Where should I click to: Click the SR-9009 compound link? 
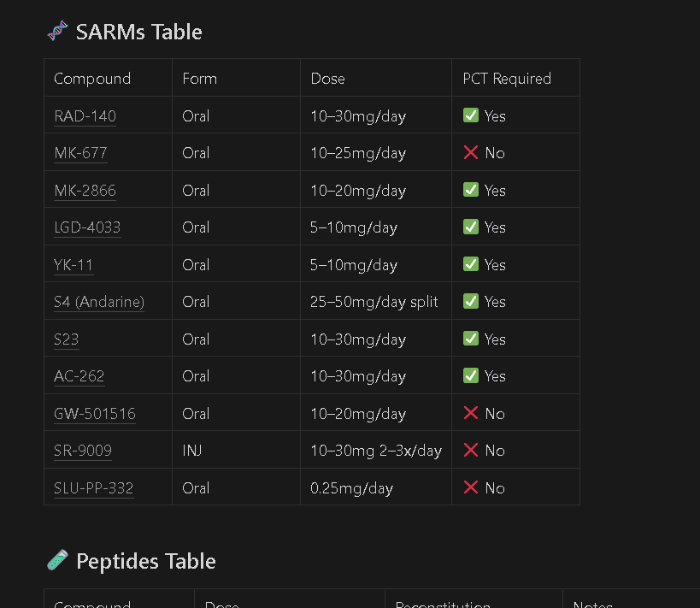click(83, 451)
